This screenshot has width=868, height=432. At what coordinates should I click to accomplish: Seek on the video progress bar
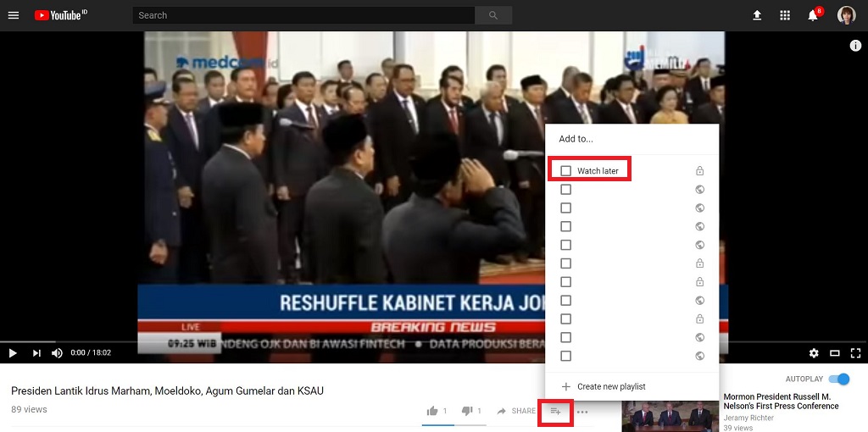coord(434,342)
